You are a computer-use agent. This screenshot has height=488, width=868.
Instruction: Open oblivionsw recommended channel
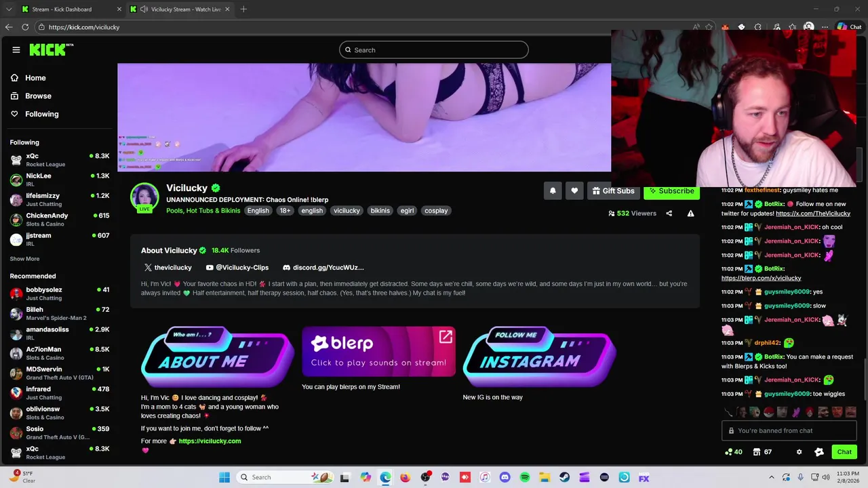59,413
